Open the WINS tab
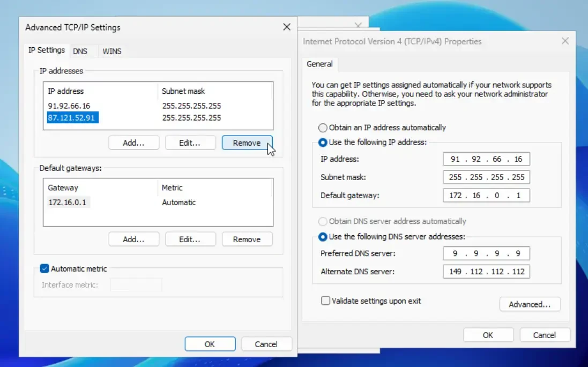The height and width of the screenshot is (367, 588). pos(112,51)
